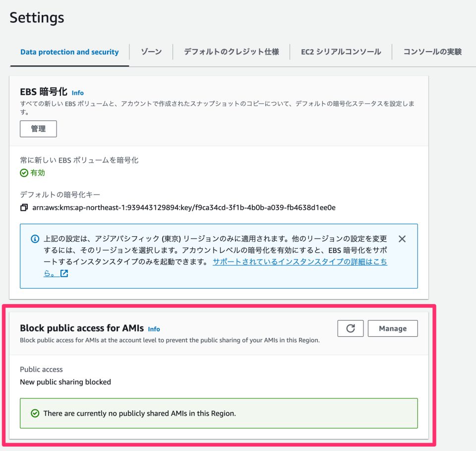This screenshot has height=451, width=476.
Task: Click the Settings page heading
Action: coord(36,17)
